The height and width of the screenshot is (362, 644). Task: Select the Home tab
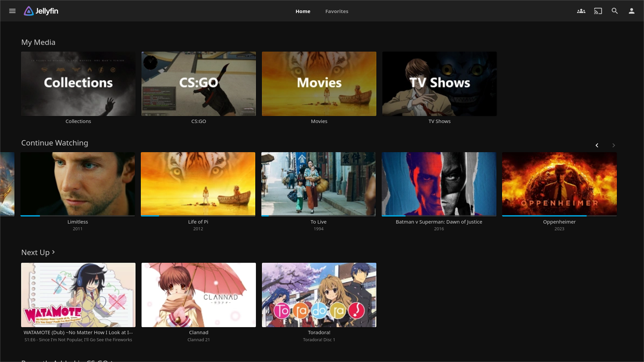pos(303,11)
